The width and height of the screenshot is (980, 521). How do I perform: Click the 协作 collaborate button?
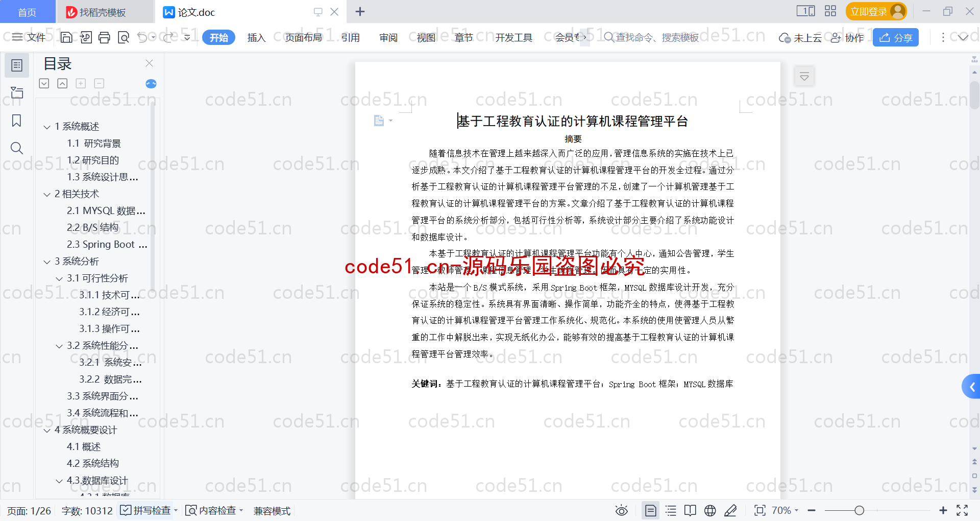(847, 37)
